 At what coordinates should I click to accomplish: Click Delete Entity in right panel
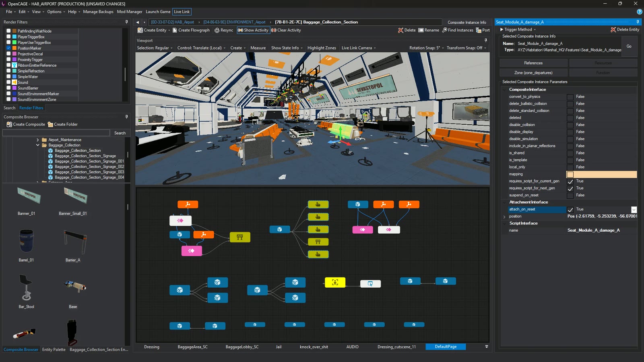625,29
